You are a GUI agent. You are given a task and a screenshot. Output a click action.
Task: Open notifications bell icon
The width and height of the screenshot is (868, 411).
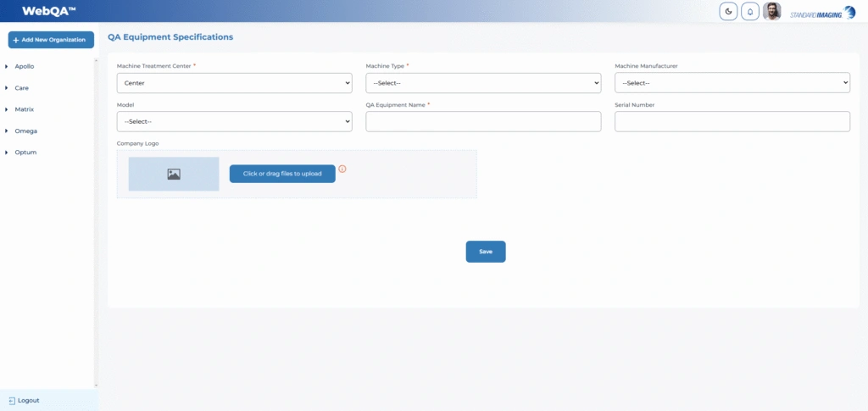point(750,11)
